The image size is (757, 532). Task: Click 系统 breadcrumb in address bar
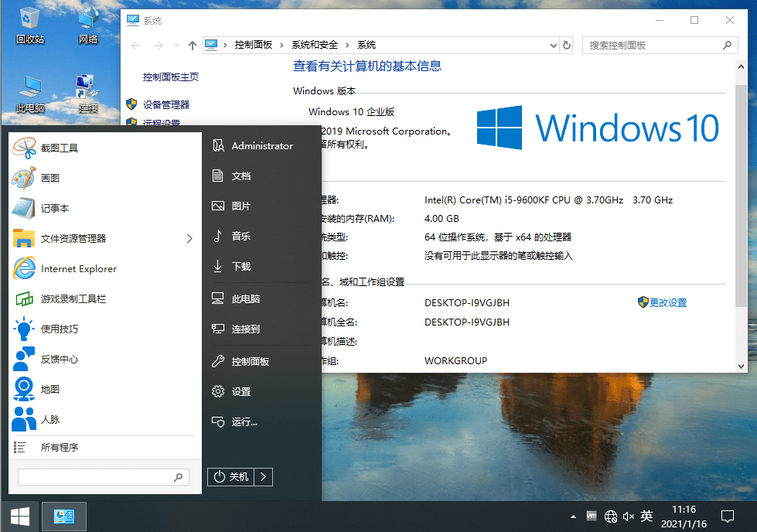pos(367,45)
